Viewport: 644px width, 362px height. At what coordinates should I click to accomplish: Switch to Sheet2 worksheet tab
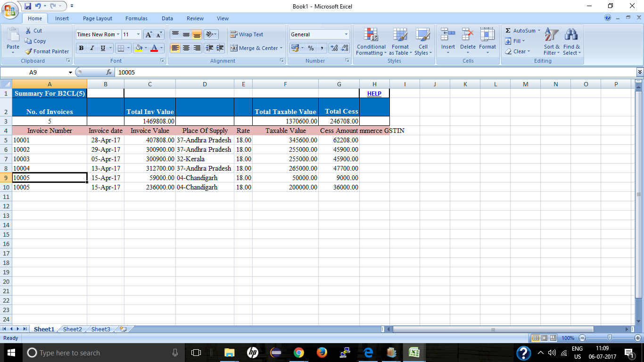(72, 329)
